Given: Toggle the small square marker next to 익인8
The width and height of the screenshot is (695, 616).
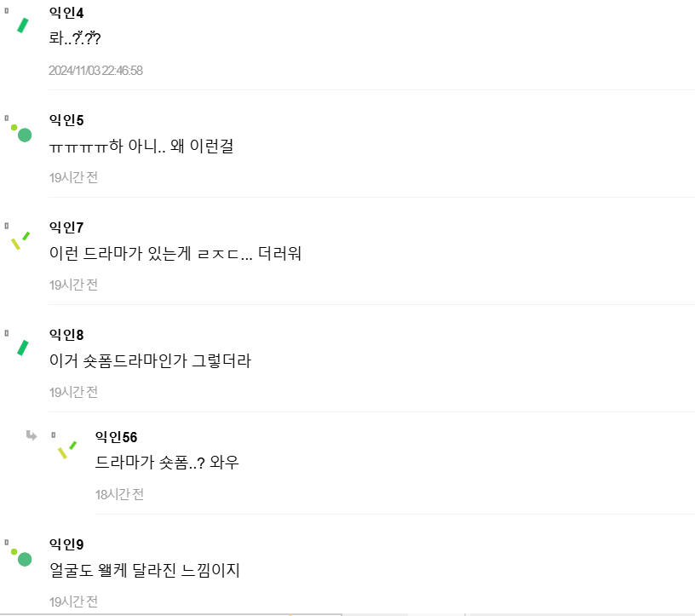Looking at the screenshot, I should point(8,331).
